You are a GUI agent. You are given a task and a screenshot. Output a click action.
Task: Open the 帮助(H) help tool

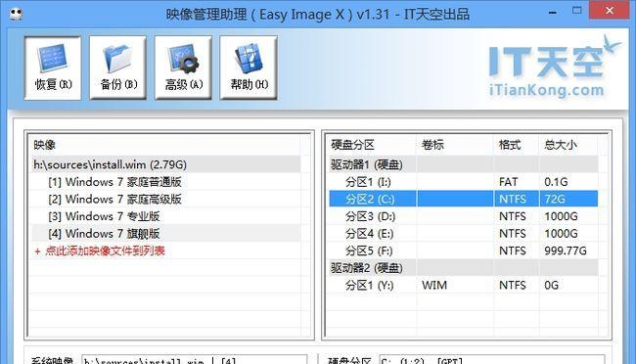[249, 68]
